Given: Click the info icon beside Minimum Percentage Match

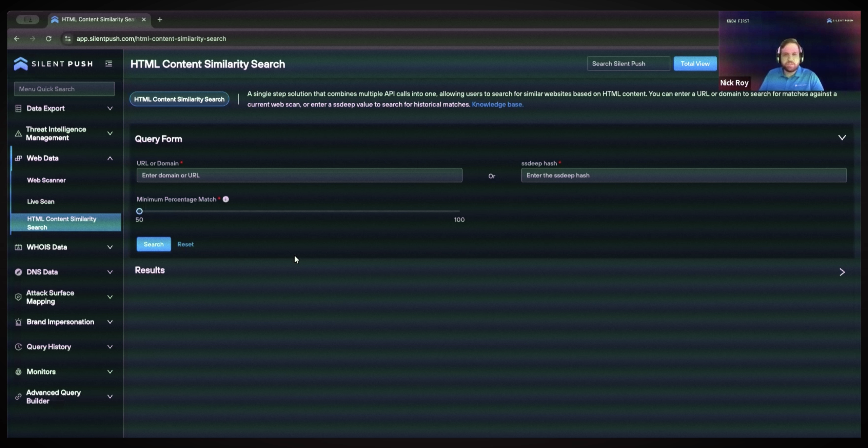Looking at the screenshot, I should 226,199.
